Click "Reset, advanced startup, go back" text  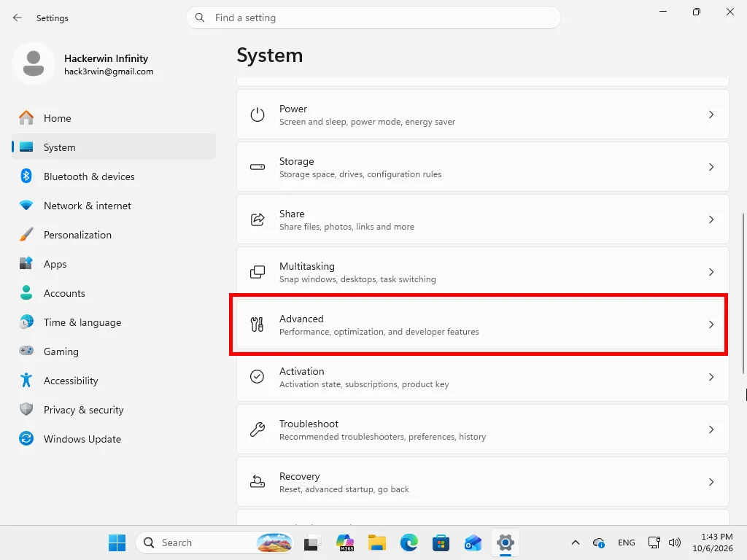344,489
